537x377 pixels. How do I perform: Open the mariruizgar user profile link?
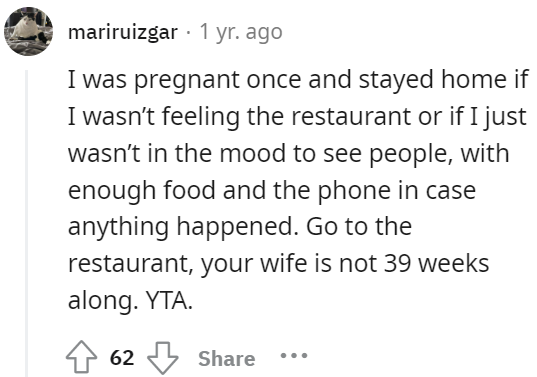click(123, 33)
